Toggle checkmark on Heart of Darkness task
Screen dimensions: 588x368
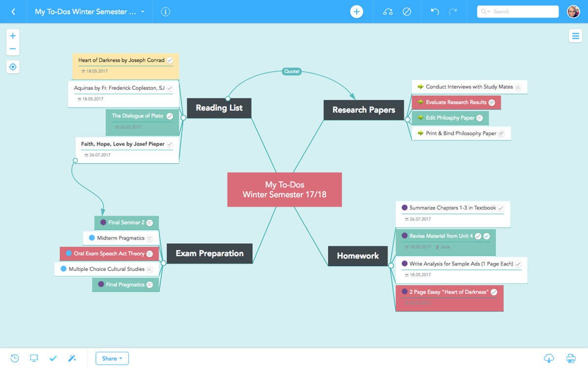(170, 60)
